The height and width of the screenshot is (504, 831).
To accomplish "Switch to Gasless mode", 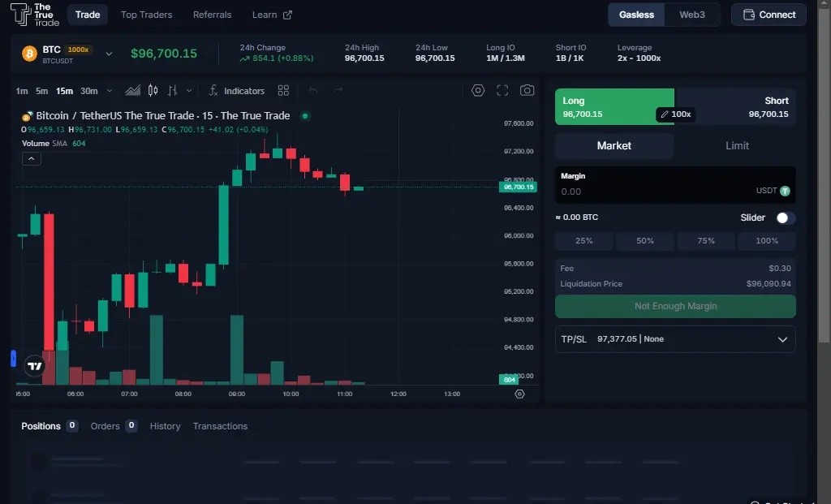I will 636,15.
